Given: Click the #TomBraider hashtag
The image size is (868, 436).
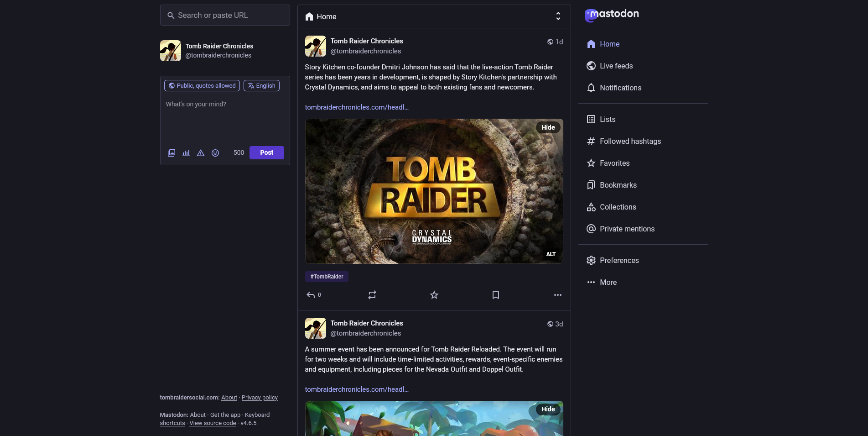Looking at the screenshot, I should (327, 277).
